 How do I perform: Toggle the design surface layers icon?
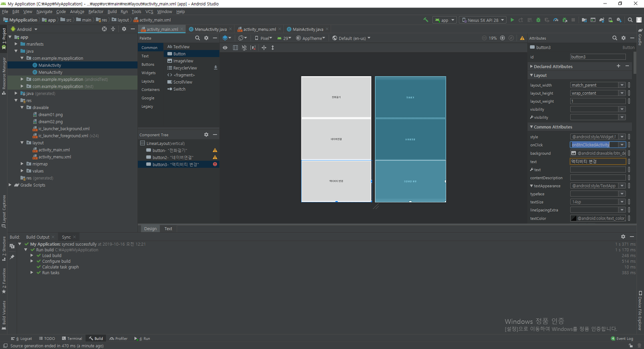coord(227,38)
